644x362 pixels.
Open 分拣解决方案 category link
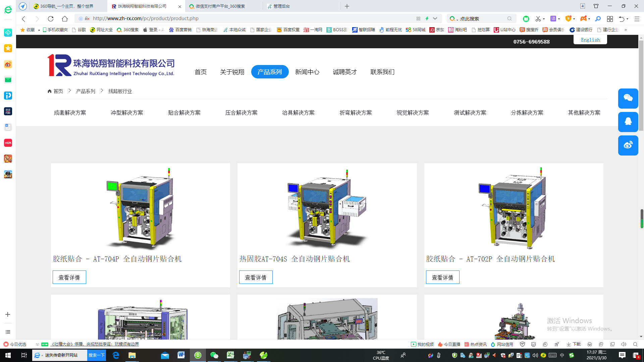coord(527,113)
